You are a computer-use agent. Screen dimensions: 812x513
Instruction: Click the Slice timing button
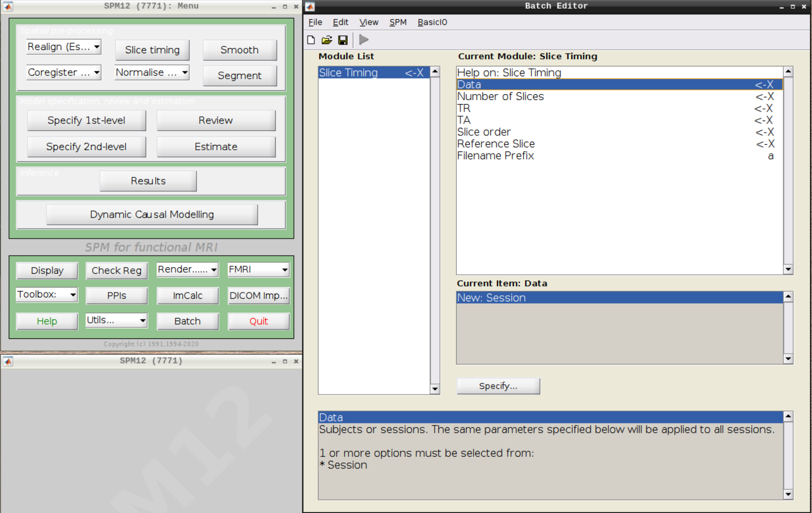coord(152,50)
